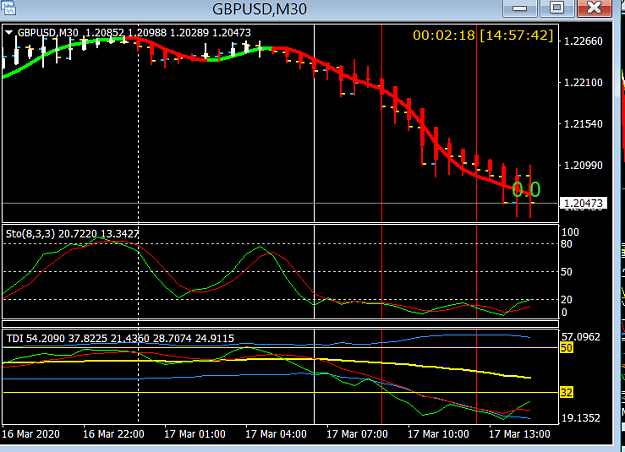Select the Sto(8,3,3) indicator label
The width and height of the screenshot is (625, 452).
point(72,234)
